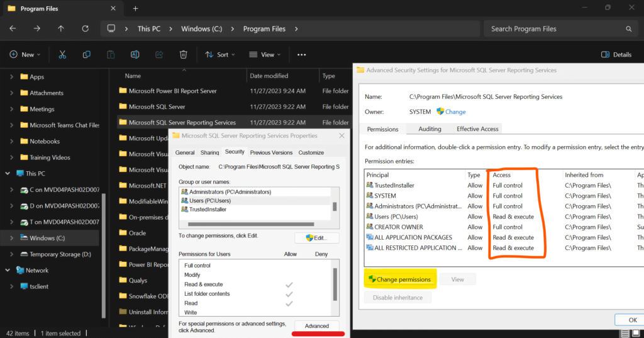Refresh the Program Files folder view
The height and width of the screenshot is (338, 644).
pos(85,29)
